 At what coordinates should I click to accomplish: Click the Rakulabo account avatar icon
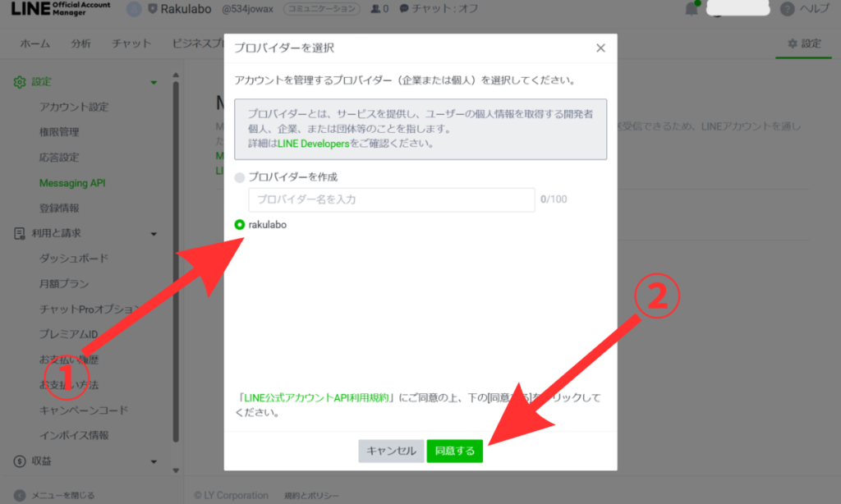[134, 9]
